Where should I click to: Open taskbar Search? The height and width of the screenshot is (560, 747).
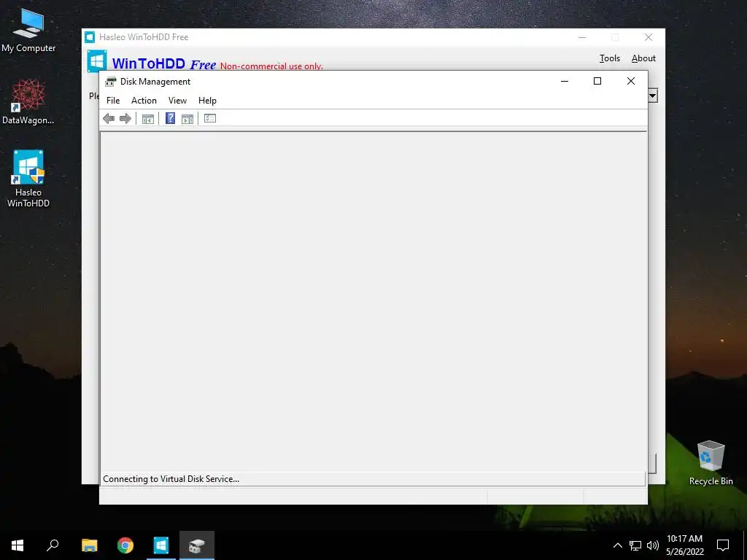53,545
